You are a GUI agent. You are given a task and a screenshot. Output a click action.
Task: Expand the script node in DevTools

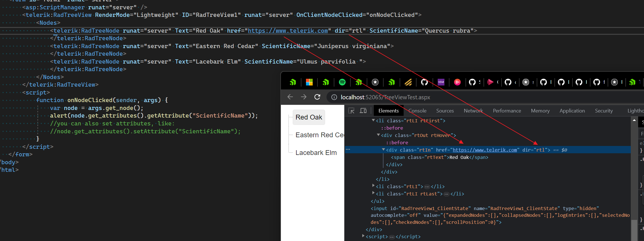pyautogui.click(x=363, y=236)
